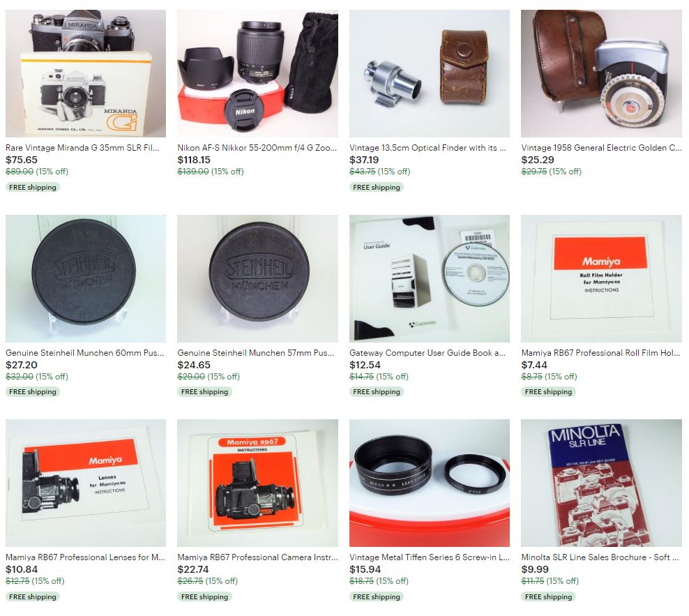Click FREE shipping badge under Miranda G listing
Screen dimensions: 689x616
[x=33, y=187]
